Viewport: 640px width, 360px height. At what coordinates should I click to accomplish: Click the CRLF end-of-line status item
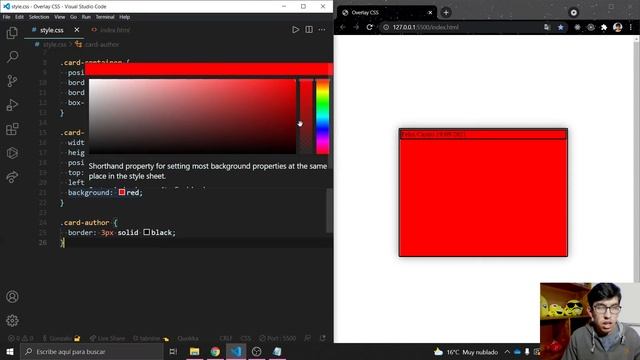click(x=226, y=338)
